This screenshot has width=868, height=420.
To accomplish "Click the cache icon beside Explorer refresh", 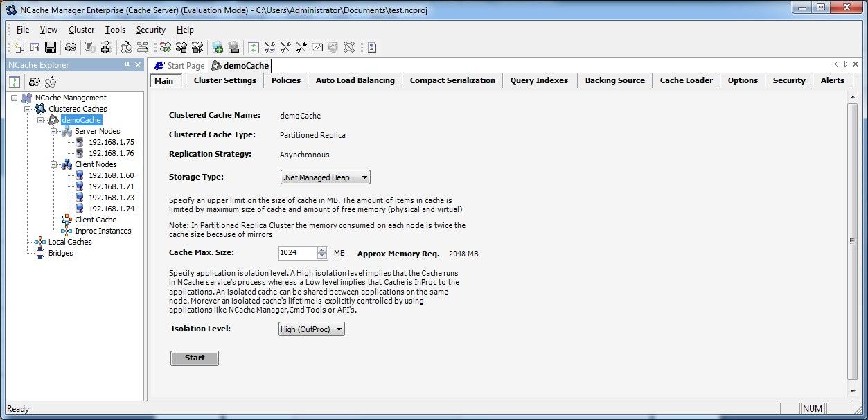I will (x=34, y=82).
